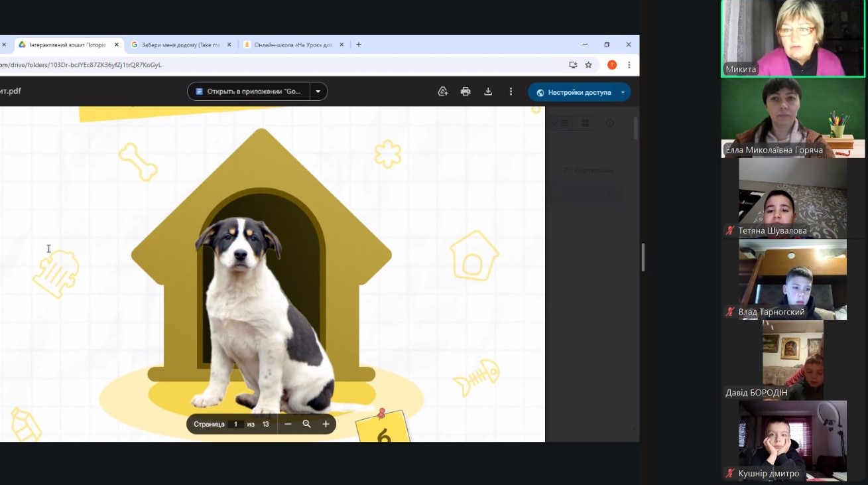Expand the 'Настройки доступа' dropdown arrow

click(623, 92)
